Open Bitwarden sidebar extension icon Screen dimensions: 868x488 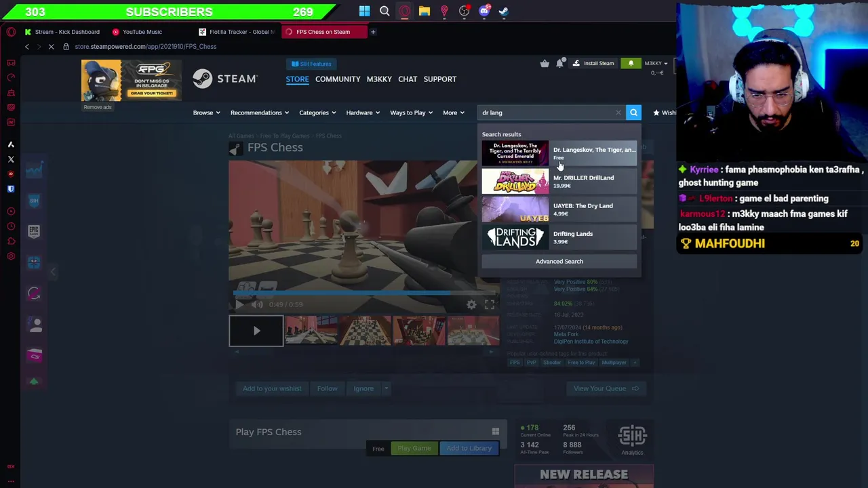tap(11, 189)
